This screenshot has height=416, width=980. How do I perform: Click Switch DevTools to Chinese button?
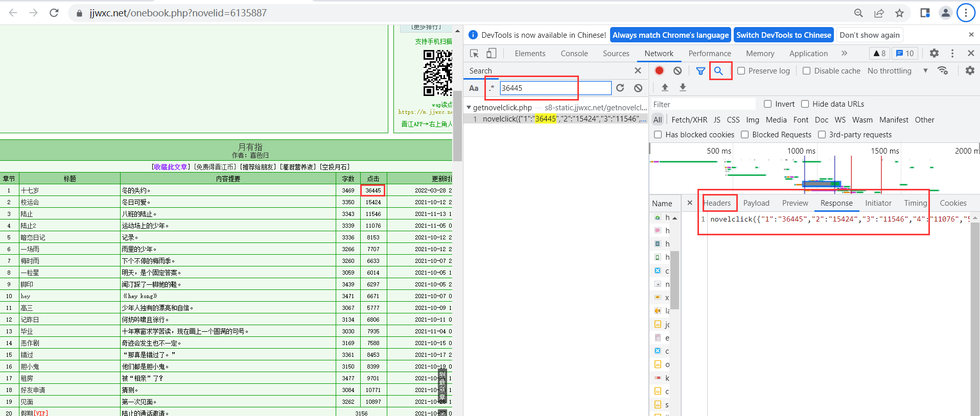(x=784, y=35)
